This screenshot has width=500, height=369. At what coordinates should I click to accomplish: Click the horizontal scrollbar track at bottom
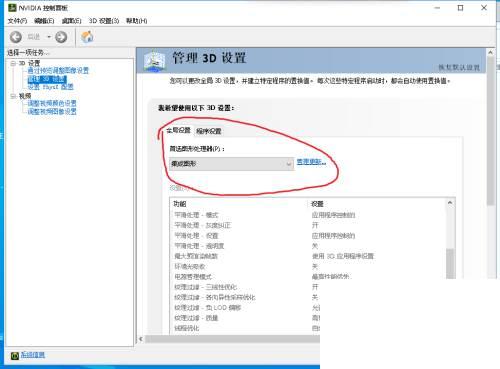tap(232, 339)
